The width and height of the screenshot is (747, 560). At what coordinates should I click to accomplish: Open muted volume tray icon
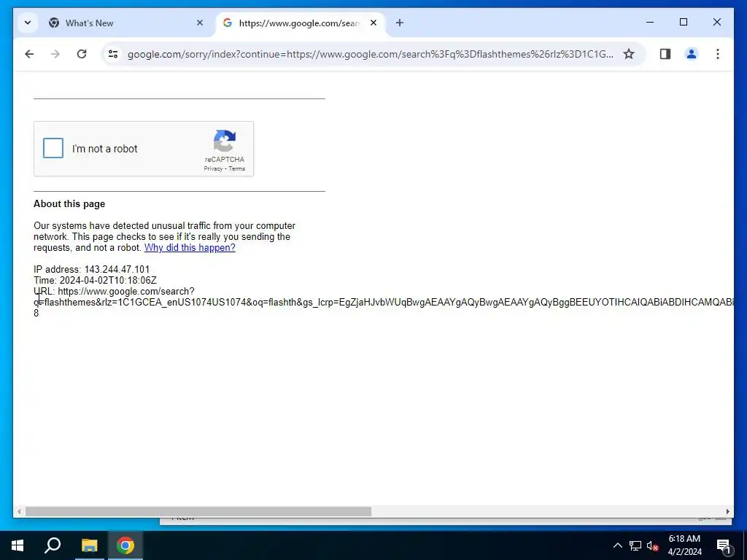click(x=652, y=545)
